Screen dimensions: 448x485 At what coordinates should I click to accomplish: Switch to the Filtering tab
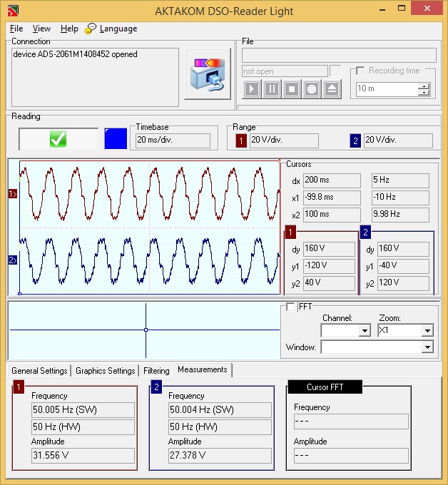pos(156,371)
